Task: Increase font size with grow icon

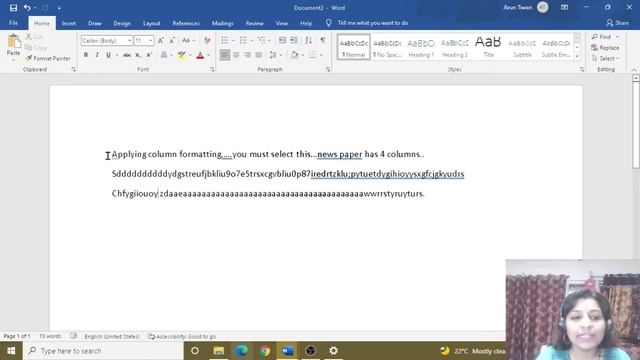Action: coord(161,40)
